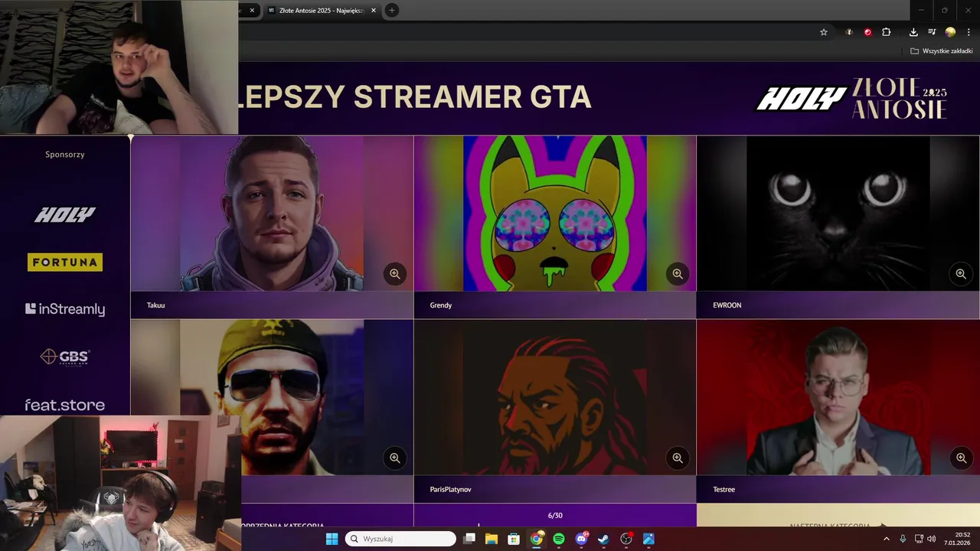Click the HOLY Złote Antosie 2025 header logo

(852, 98)
